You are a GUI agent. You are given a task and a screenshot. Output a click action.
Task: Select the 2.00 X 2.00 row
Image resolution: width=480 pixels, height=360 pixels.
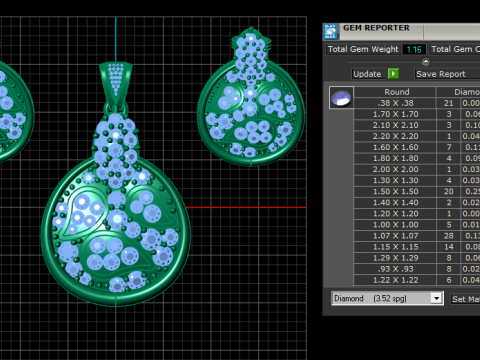417,169
